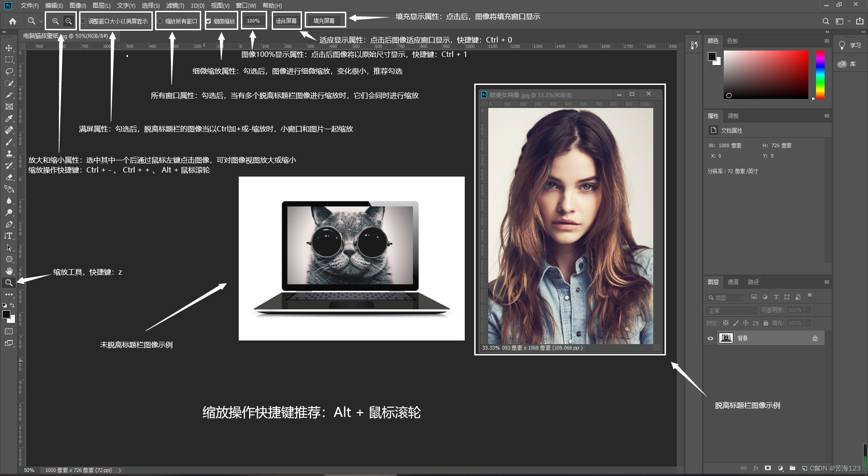Open the 类型 layer filter dropdown
The image size is (868, 476).
[724, 297]
